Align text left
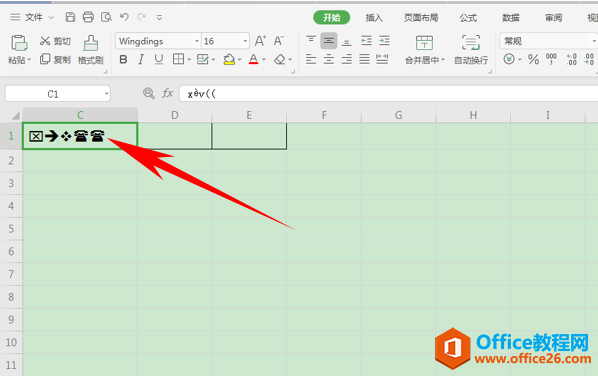598x376 pixels. pos(311,59)
